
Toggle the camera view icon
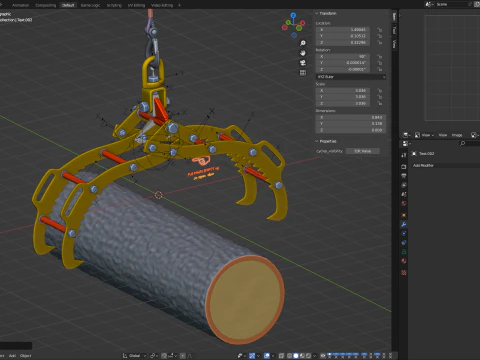tap(303, 63)
